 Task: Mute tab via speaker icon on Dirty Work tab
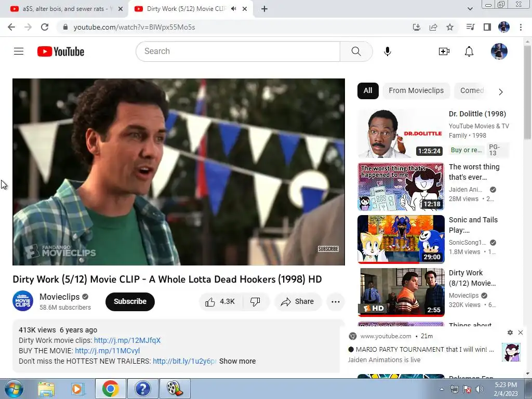[x=233, y=9]
